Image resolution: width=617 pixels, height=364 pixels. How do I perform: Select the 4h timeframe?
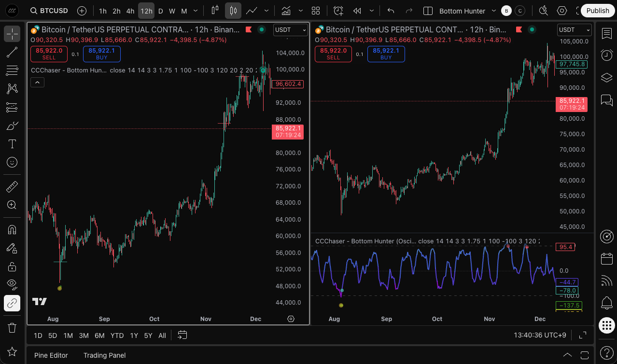pyautogui.click(x=130, y=11)
